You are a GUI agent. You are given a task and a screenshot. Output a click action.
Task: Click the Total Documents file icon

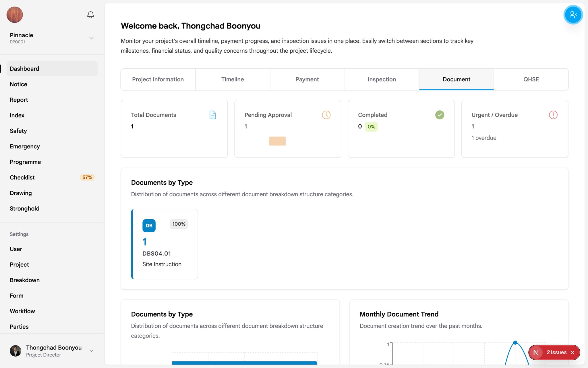tap(212, 115)
